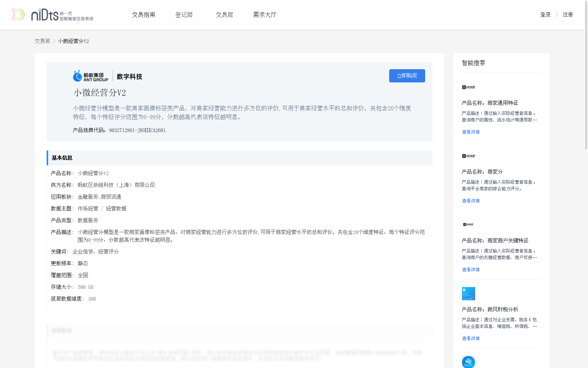The width and height of the screenshot is (588, 368).
Task: Open 查看详情 for 微风财税分析
Action: coord(471,339)
